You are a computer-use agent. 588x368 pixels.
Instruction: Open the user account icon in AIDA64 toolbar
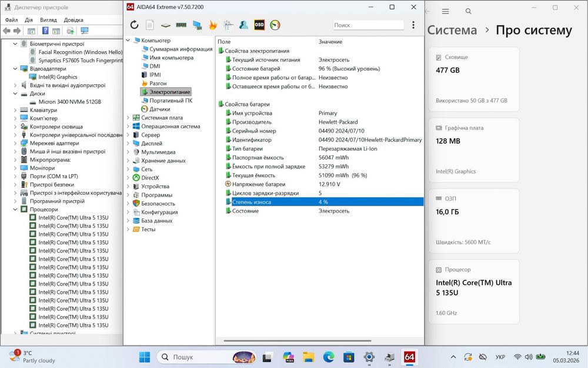click(x=243, y=25)
